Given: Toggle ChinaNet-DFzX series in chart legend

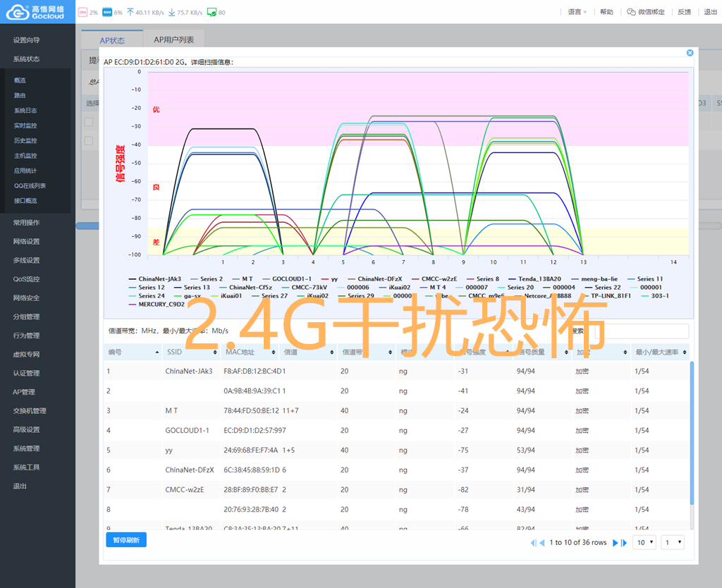Looking at the screenshot, I should click(375, 279).
